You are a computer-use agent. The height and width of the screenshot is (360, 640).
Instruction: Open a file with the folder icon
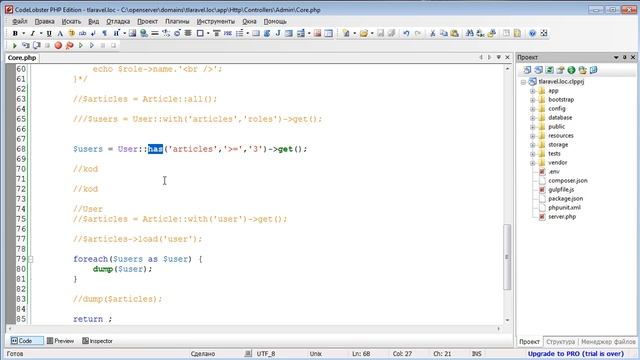[x=364, y=33]
